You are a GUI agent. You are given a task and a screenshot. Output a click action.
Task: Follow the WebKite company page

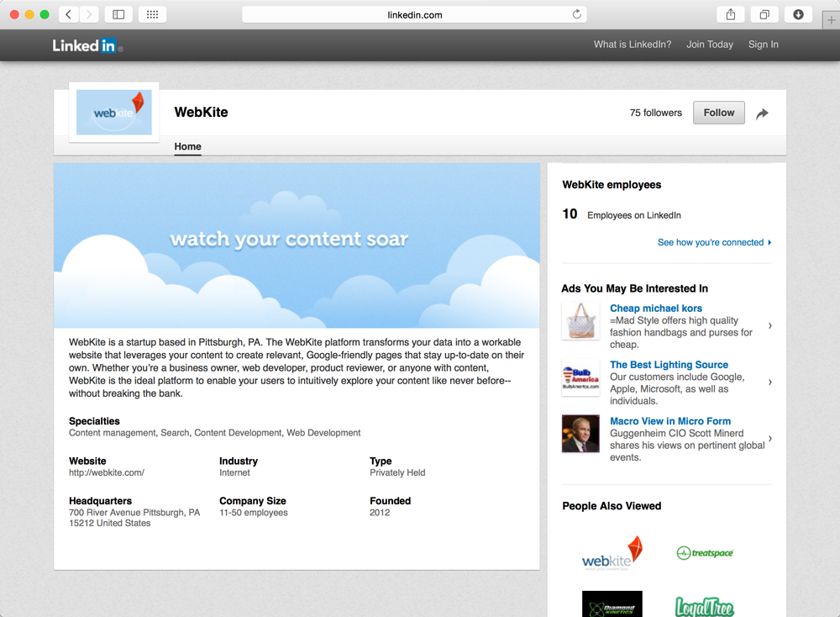pyautogui.click(x=718, y=113)
